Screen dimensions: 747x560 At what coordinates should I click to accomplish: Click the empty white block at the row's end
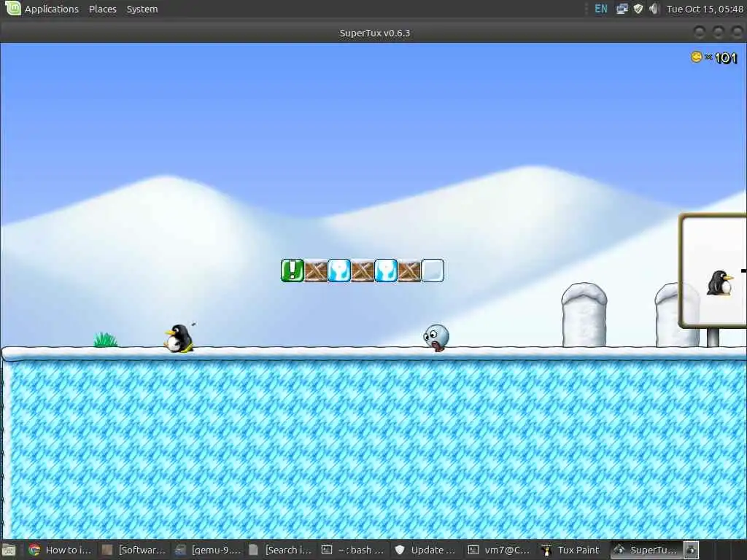(x=433, y=271)
